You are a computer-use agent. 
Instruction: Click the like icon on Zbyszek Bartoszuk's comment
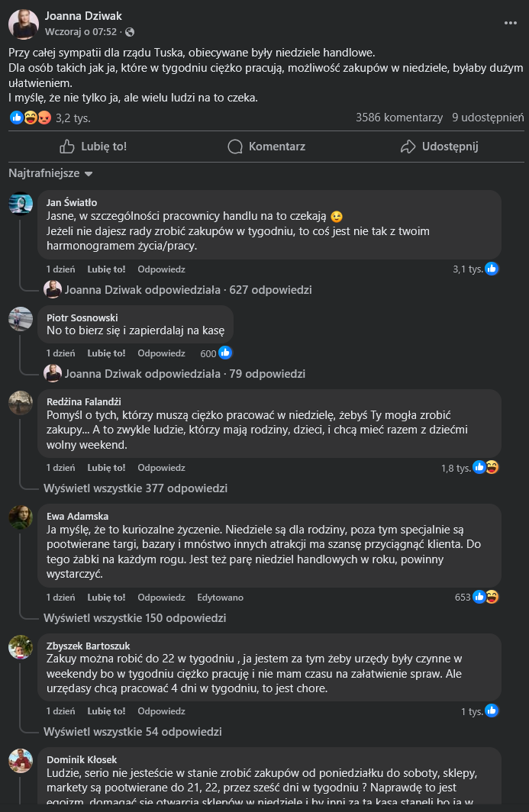(x=492, y=711)
